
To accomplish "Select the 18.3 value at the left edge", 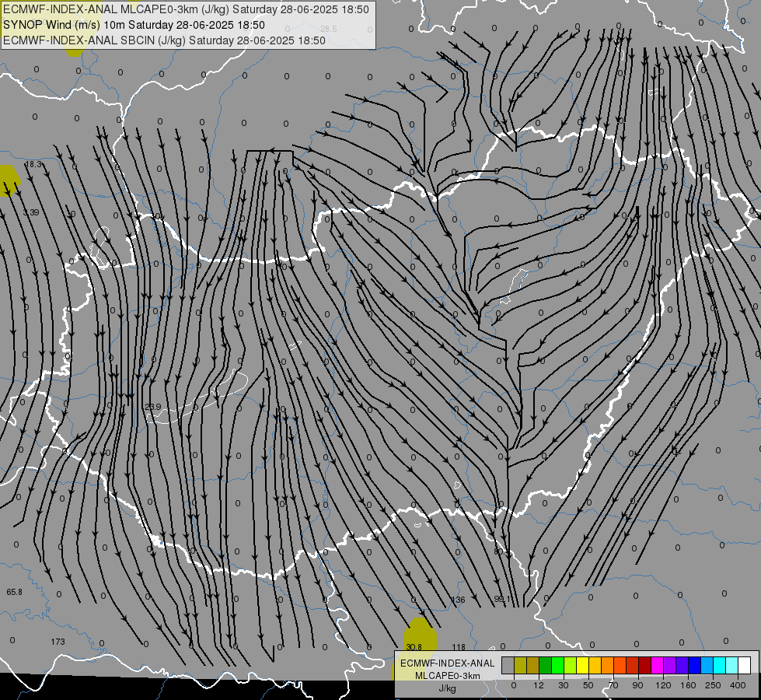I will [33, 164].
